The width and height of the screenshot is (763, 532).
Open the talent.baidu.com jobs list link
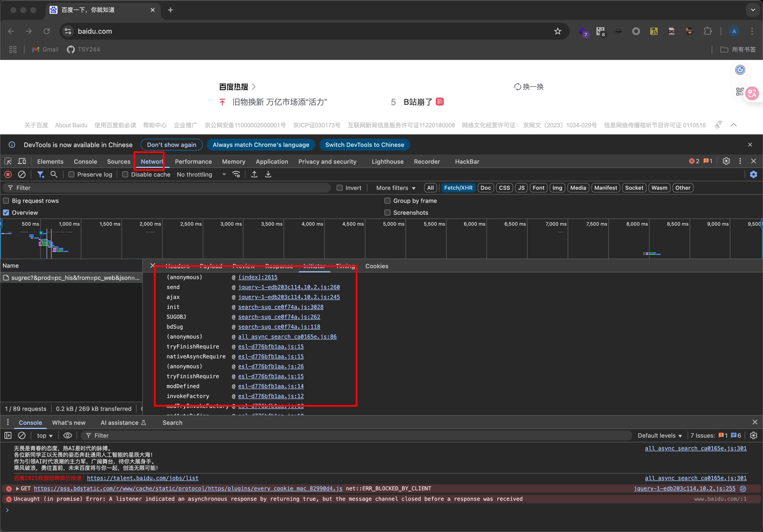[143, 478]
